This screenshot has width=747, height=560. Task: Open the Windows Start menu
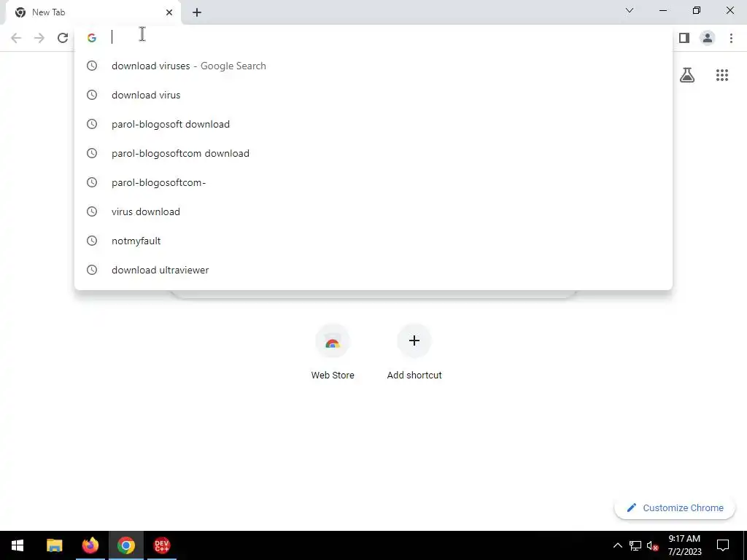[x=18, y=545]
